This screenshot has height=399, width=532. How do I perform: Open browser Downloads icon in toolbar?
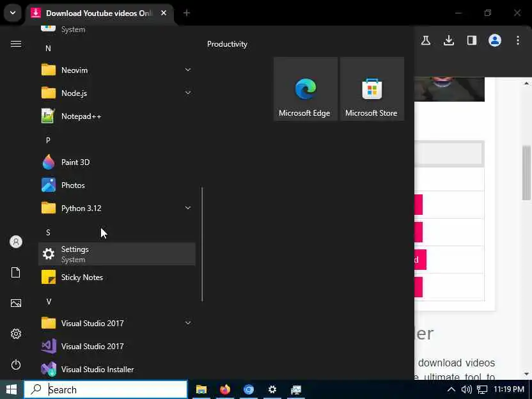coord(449,40)
